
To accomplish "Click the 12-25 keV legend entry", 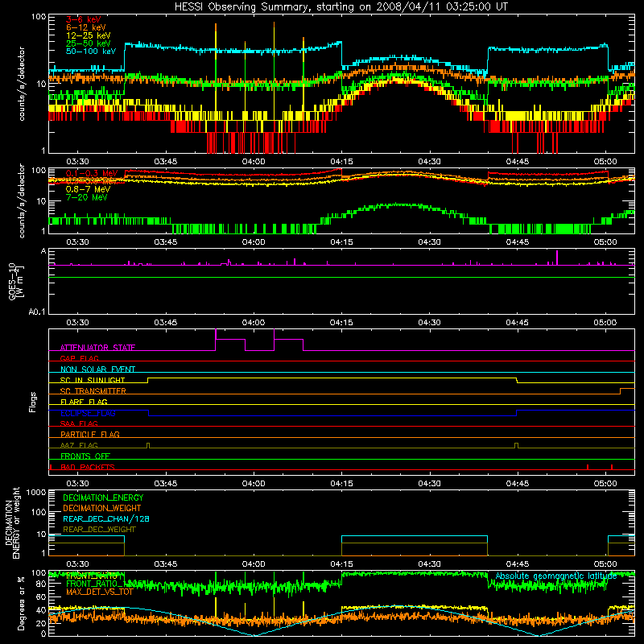I will 88,35.
